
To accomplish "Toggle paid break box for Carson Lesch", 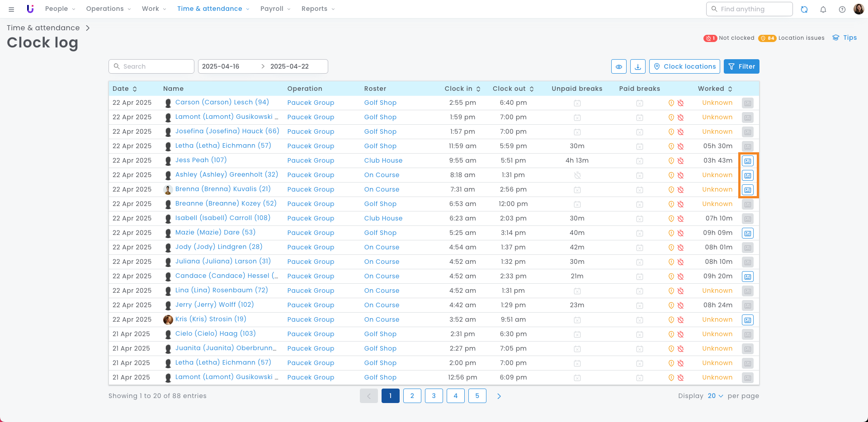I will (x=640, y=103).
